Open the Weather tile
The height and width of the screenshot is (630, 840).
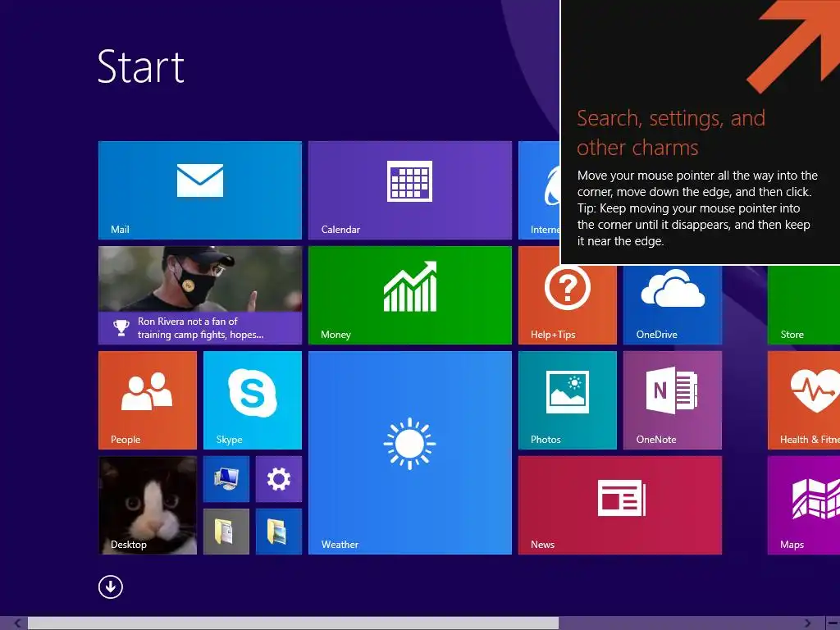[x=410, y=453]
